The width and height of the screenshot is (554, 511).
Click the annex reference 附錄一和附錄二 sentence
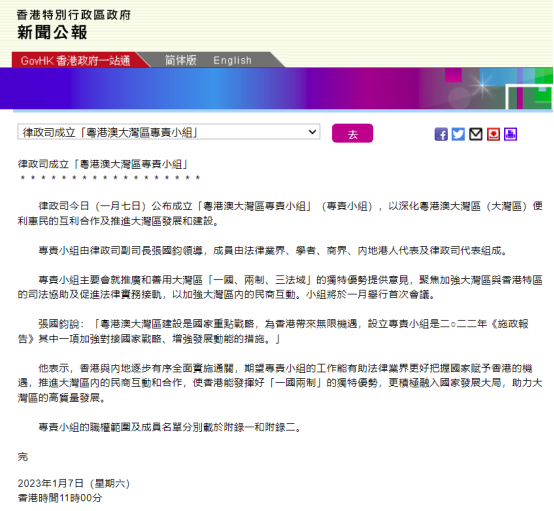[169, 427]
